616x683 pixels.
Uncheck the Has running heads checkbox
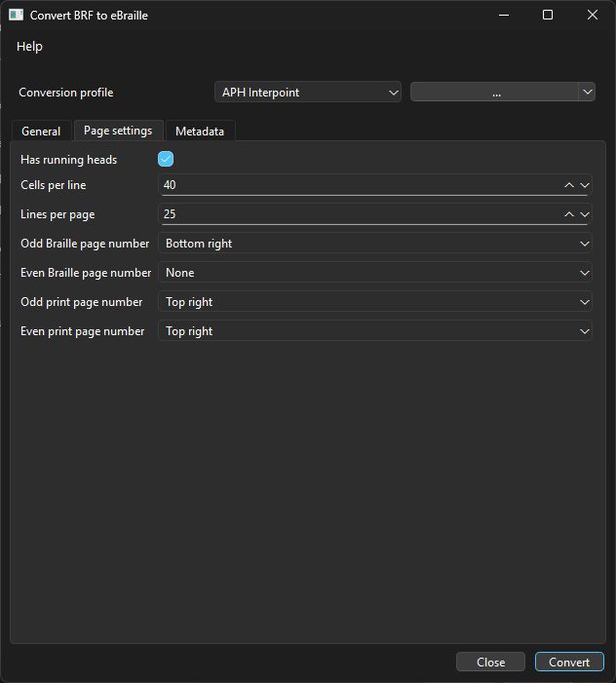pyautogui.click(x=166, y=159)
